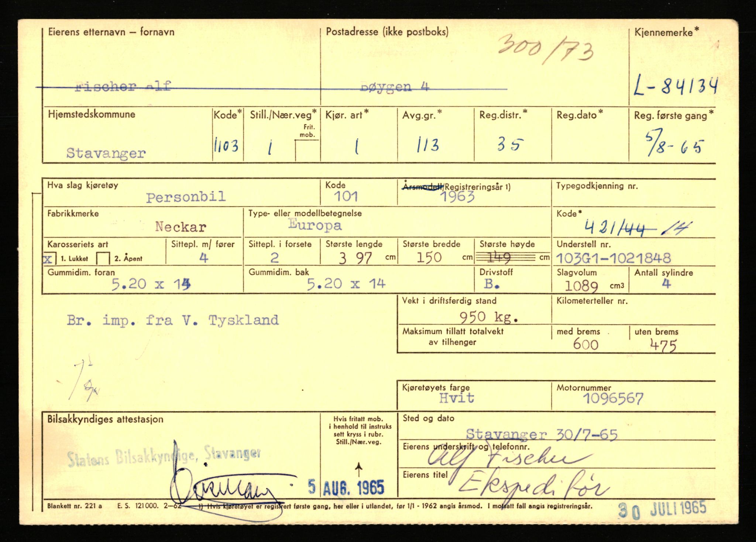
Task: Click the upward arrow below Still./Nær.veg note
Action: click(x=358, y=470)
